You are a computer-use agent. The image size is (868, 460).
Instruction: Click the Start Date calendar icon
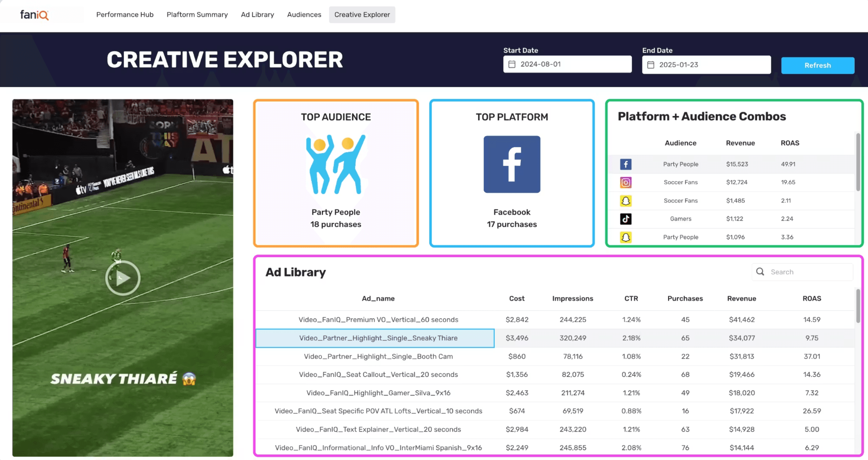[x=512, y=64]
